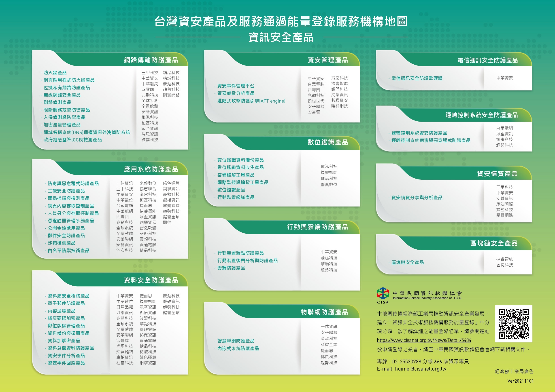The width and height of the screenshot is (555, 392).
Task: Click 智慧聯網防護產品 entry
Action: click(x=236, y=341)
